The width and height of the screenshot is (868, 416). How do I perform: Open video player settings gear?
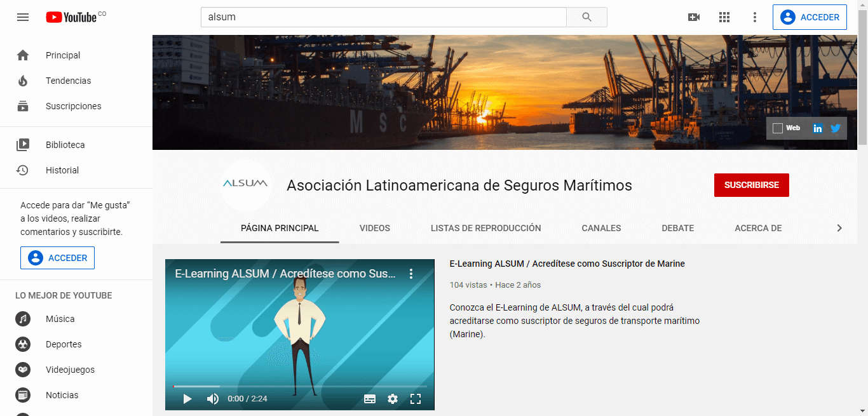[393, 399]
